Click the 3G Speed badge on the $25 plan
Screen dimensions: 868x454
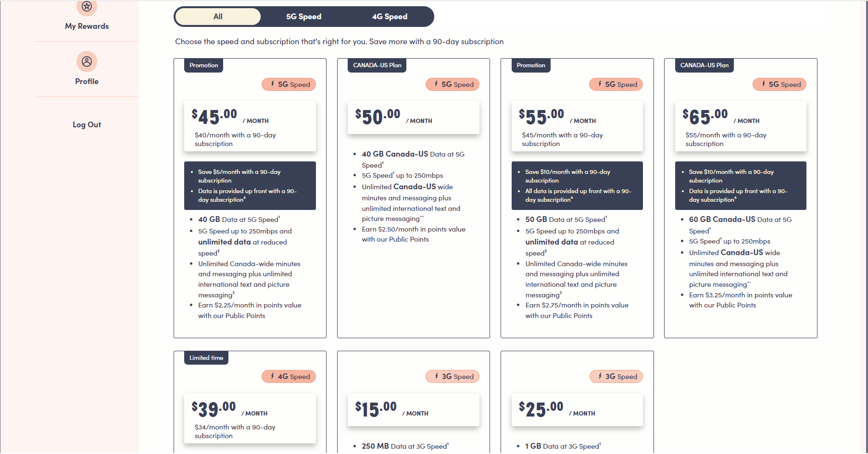coord(616,376)
